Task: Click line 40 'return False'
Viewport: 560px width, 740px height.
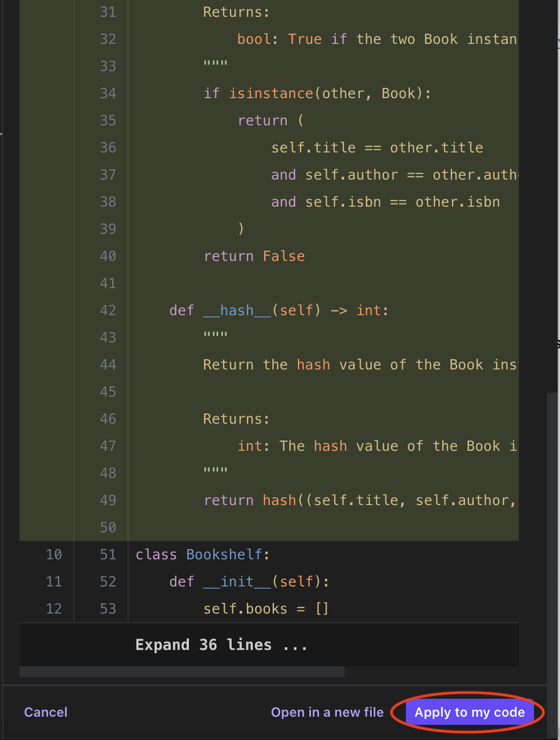Action: [x=254, y=256]
